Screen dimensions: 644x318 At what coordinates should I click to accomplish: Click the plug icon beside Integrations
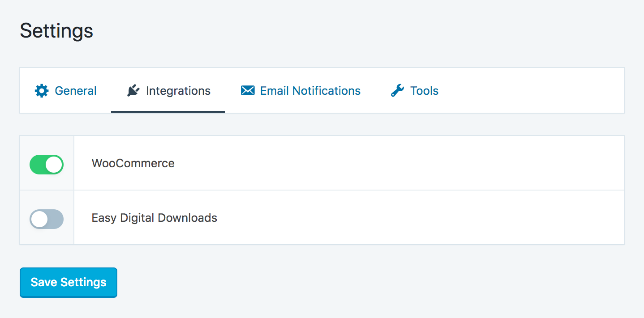pos(133,91)
